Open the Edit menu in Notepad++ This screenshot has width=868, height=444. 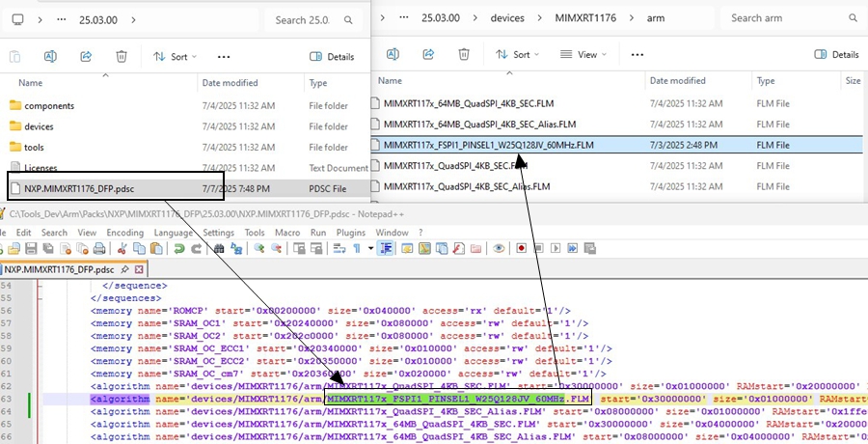23,233
